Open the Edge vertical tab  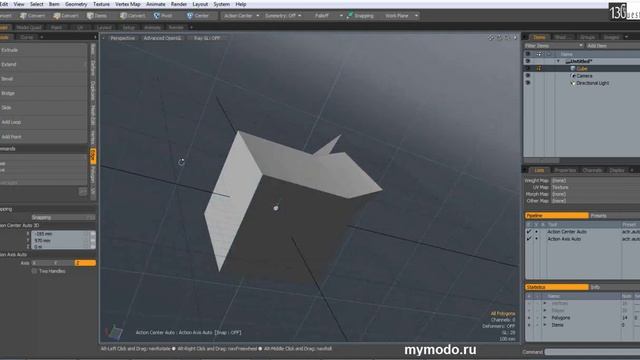[x=93, y=155]
